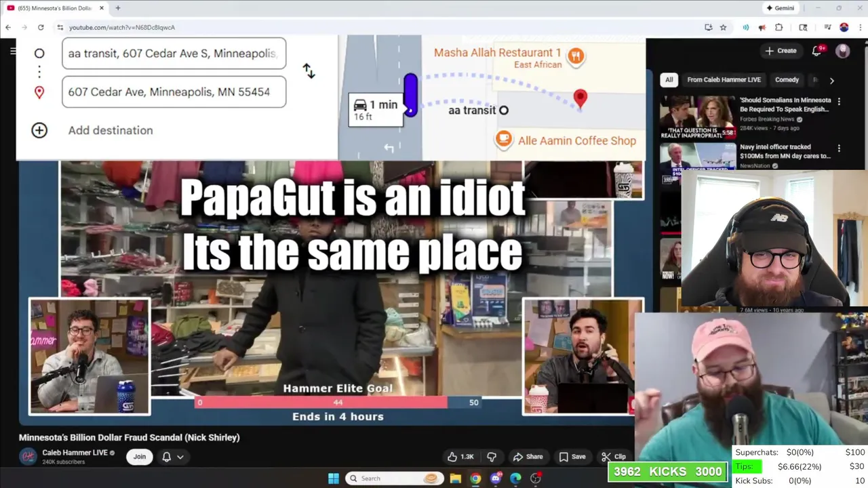Click YouTube Create button
868x488 pixels.
tap(781, 51)
